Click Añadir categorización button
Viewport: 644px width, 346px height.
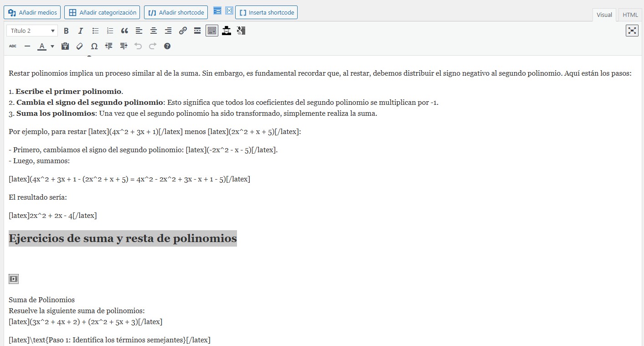tap(102, 12)
